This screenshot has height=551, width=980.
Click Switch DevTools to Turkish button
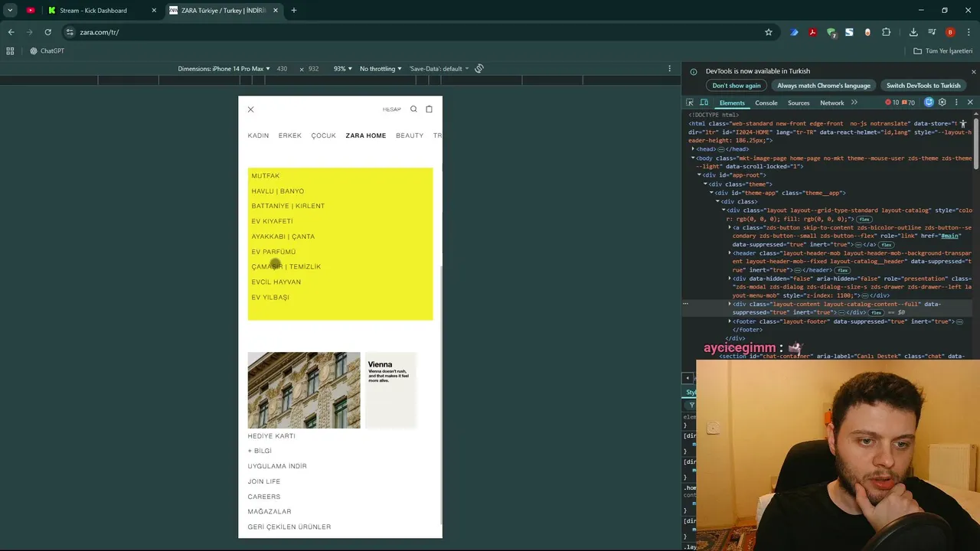point(923,86)
